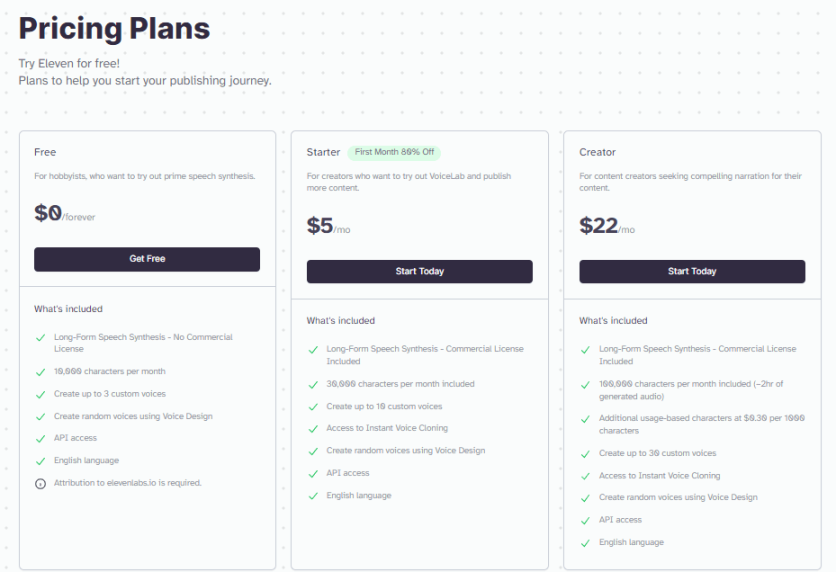Image resolution: width=836 pixels, height=572 pixels.
Task: Click the Pricing Plans heading
Action: pos(114,28)
